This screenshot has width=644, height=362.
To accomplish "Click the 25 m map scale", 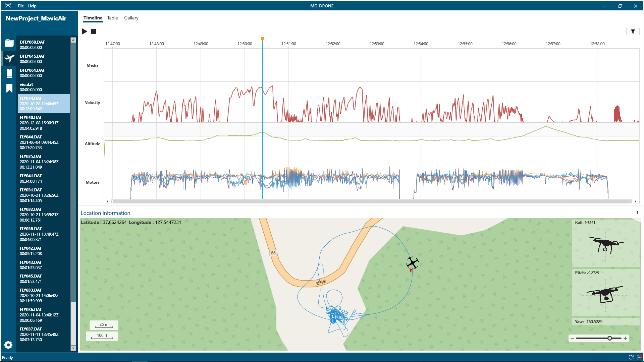I will click(104, 325).
